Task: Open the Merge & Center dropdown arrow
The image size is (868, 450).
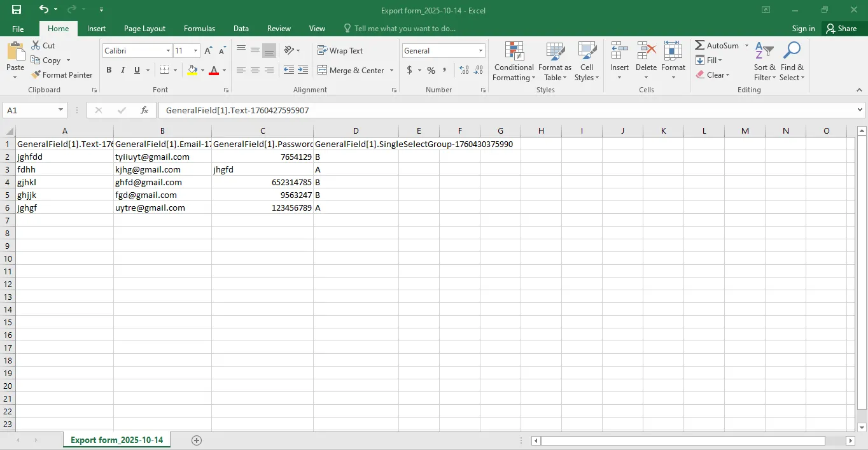Action: (391, 71)
